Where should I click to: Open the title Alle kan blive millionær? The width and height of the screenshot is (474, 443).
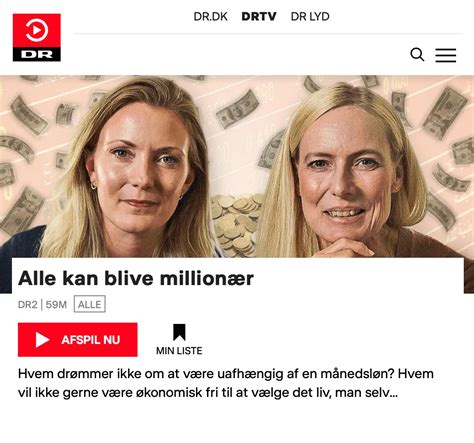136,278
